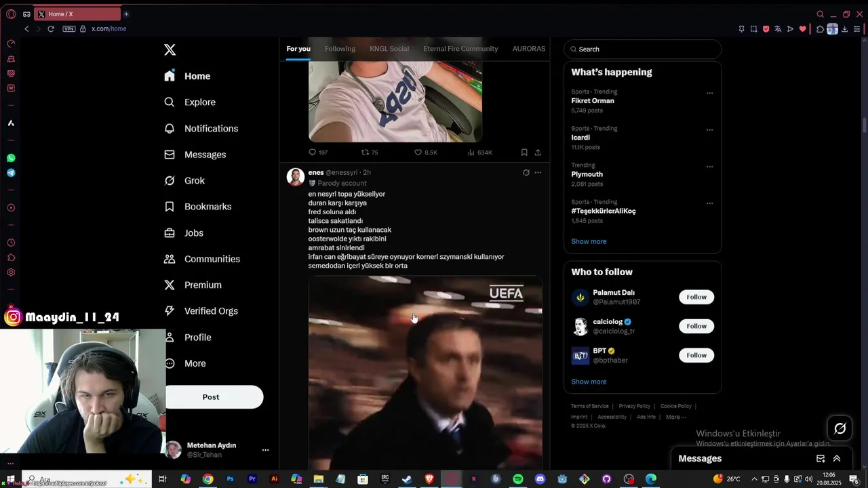Open history clock in Opera sidebar

click(11, 243)
